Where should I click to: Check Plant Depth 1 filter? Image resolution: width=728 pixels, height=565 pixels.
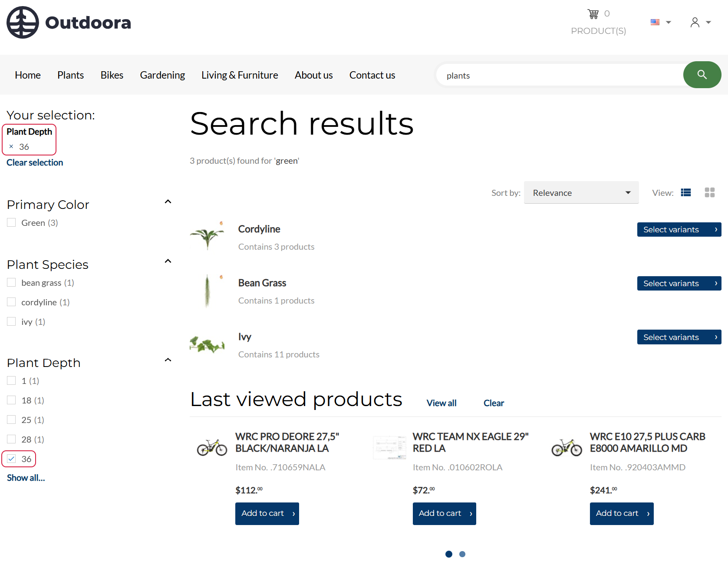tap(11, 381)
